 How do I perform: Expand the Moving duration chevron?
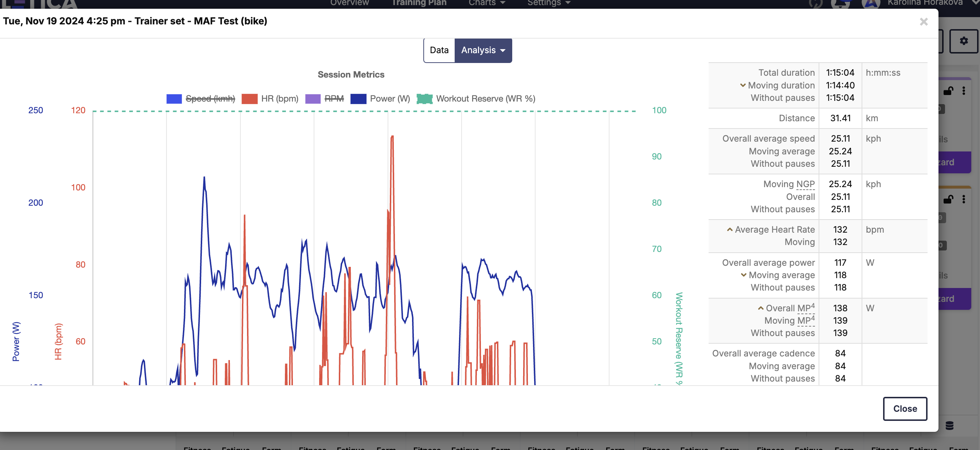tap(742, 85)
